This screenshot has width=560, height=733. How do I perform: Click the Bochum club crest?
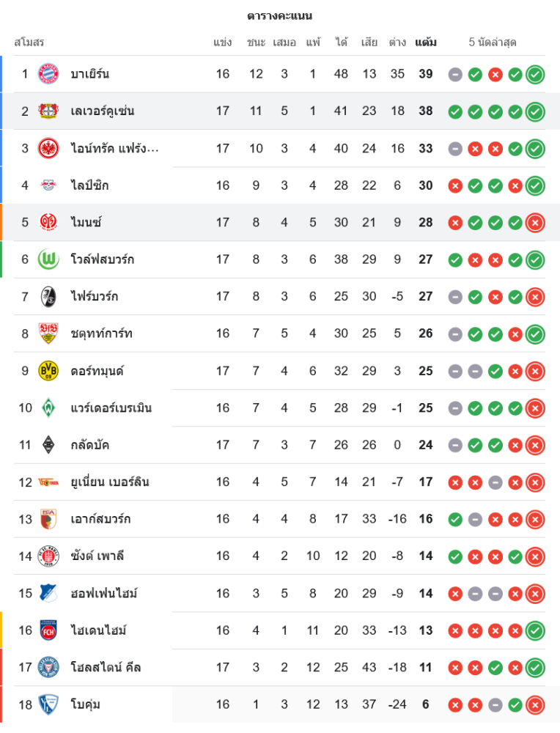pyautogui.click(x=48, y=704)
